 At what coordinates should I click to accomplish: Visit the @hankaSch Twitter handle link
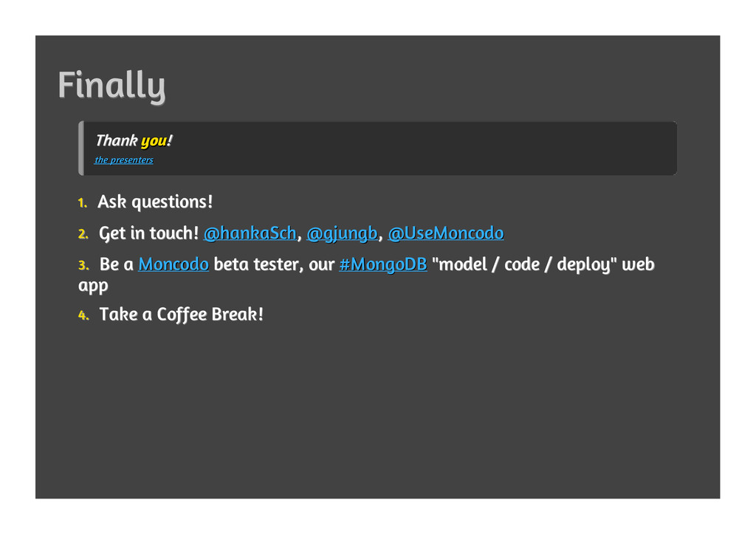[250, 233]
